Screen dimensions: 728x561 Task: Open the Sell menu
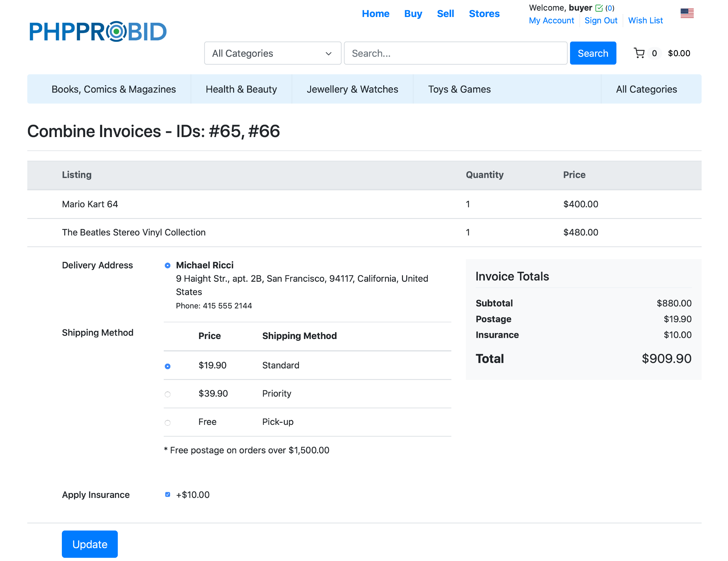445,14
